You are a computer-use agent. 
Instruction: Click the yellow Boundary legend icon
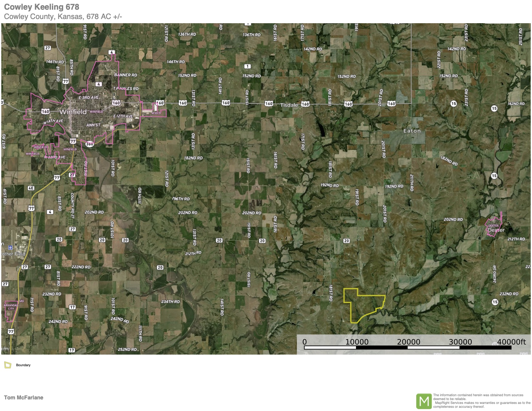[8, 365]
